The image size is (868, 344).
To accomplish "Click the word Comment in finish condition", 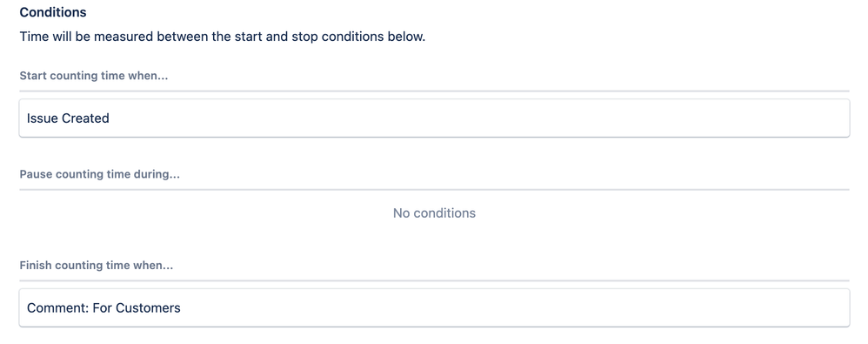I will (x=56, y=308).
